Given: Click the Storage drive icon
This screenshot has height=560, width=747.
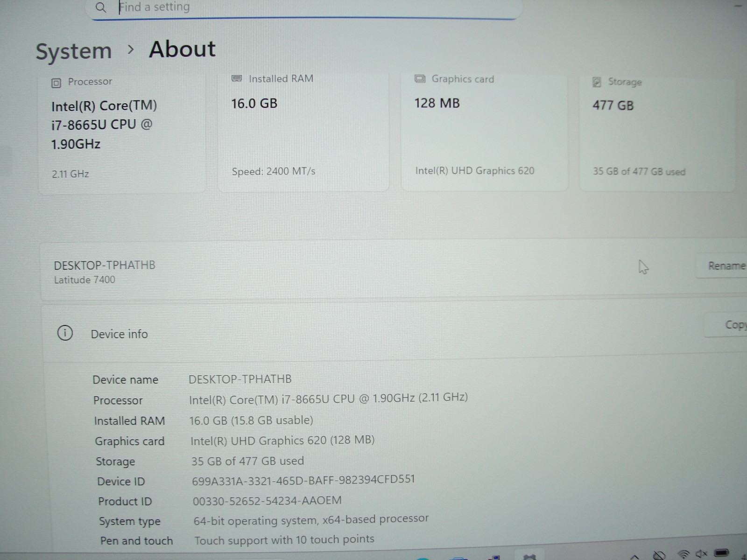Looking at the screenshot, I should click(x=596, y=82).
